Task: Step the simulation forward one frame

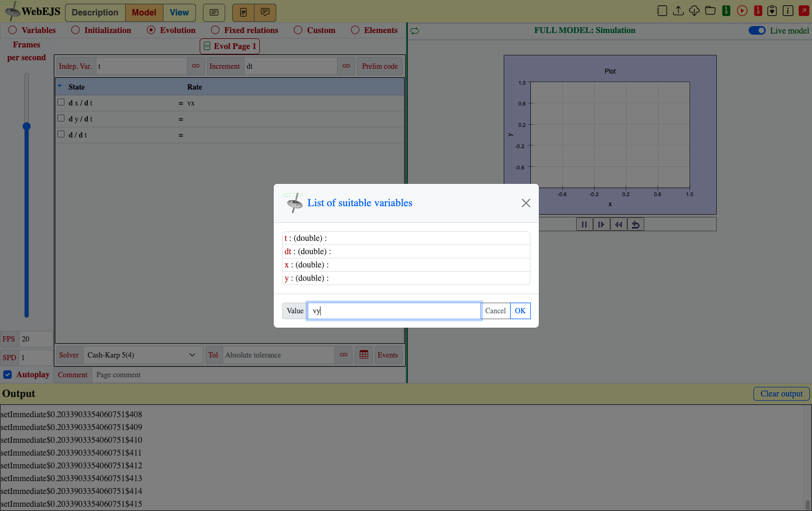Action: 602,225
